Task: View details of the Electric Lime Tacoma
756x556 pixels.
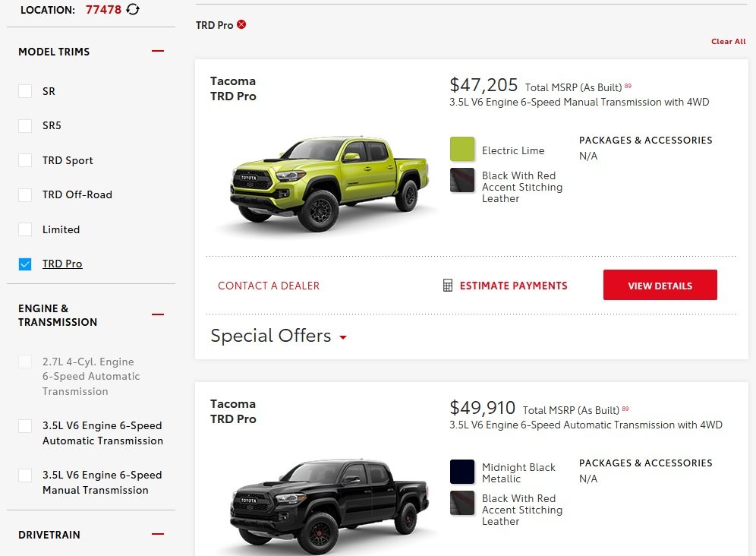Action: [660, 285]
